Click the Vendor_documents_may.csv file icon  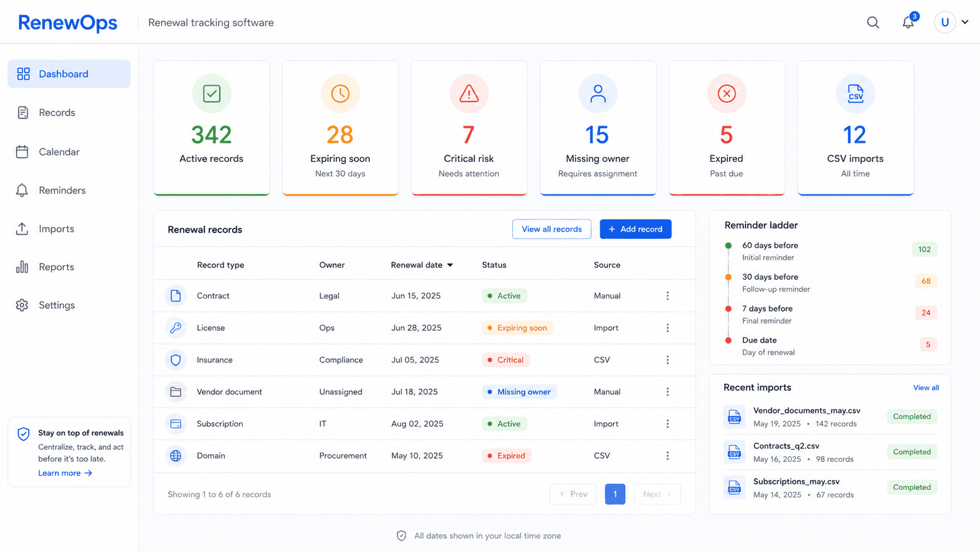pos(734,416)
